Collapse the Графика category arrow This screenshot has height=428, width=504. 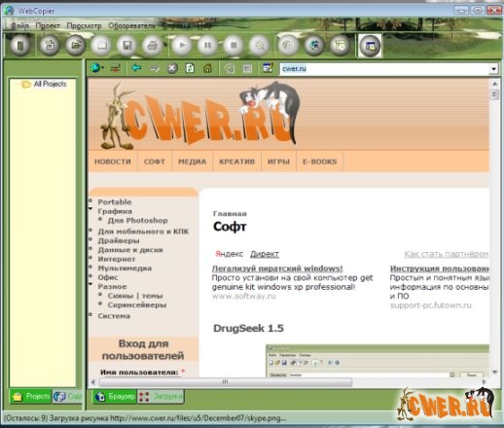[90, 209]
